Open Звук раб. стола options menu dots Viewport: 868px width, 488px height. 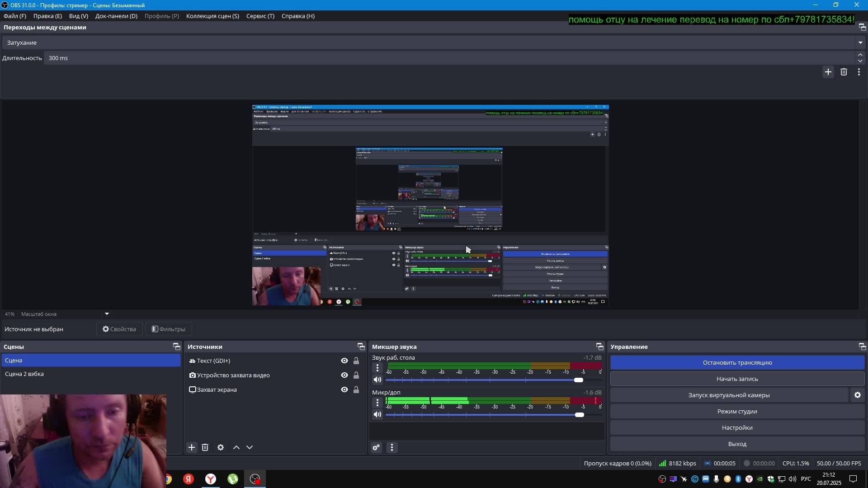377,368
